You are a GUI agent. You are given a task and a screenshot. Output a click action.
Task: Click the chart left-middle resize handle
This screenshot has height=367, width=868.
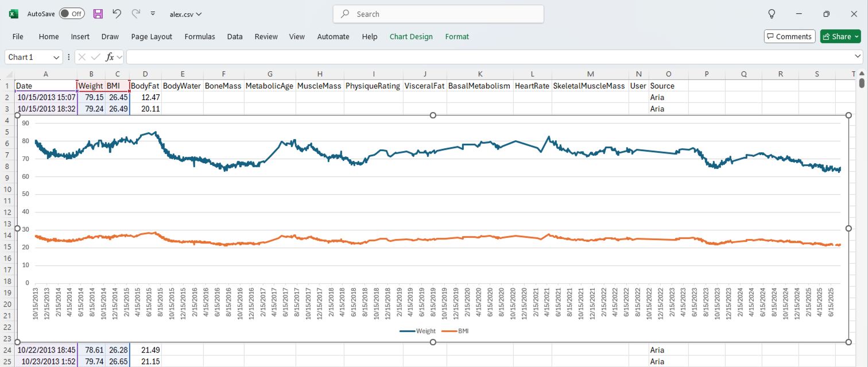[17, 229]
